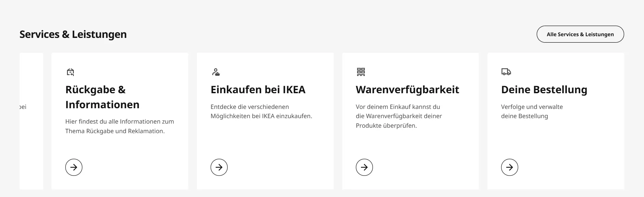Click the 'Verfolge und verwalte' description text
Viewport: 644px width, 197px height.
pyautogui.click(x=532, y=111)
